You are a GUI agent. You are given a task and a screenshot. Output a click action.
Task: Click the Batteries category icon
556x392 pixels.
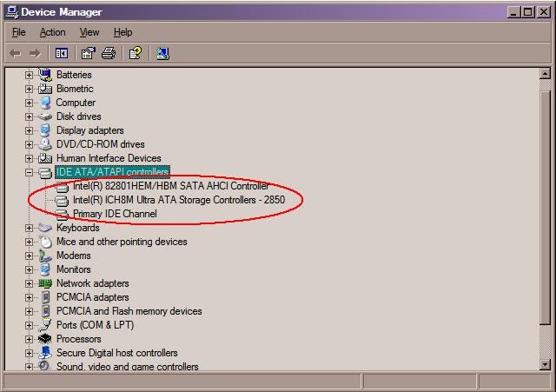[x=45, y=75]
